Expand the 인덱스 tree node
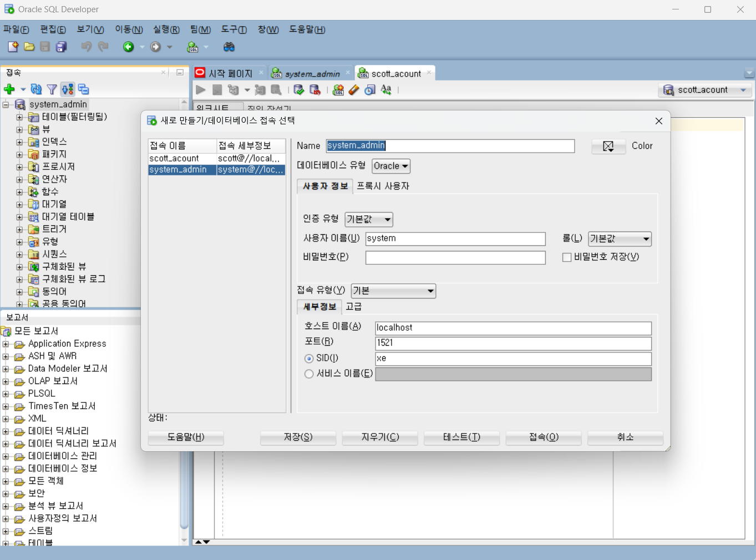This screenshot has width=756, height=560. click(x=19, y=142)
